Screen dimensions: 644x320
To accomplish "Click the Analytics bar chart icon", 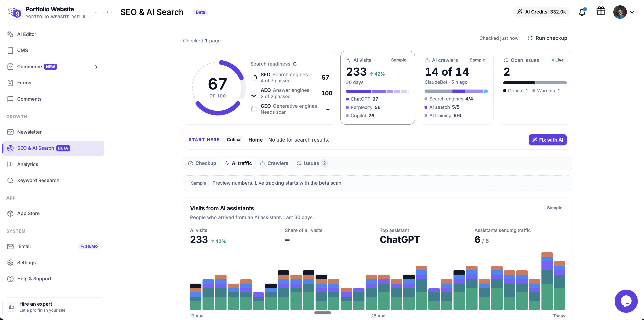I will [10, 164].
